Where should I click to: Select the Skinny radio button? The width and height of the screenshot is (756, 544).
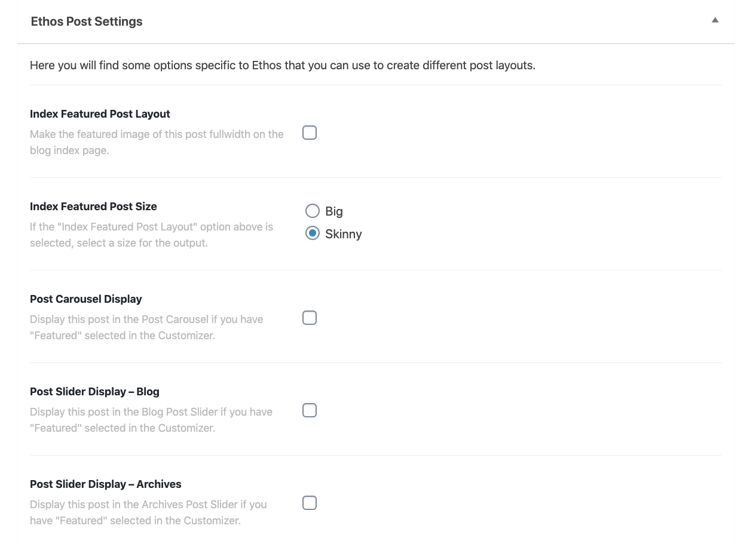pyautogui.click(x=312, y=233)
